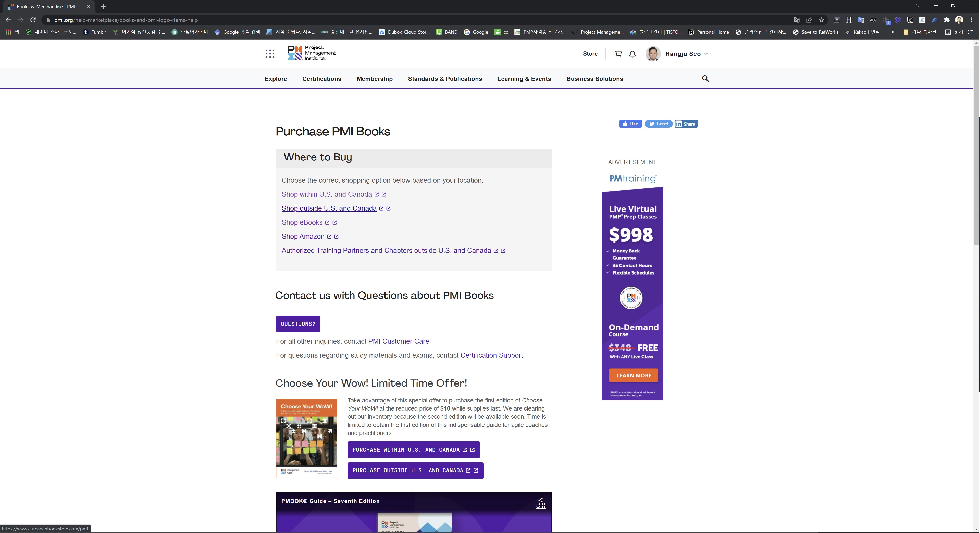980x533 pixels.
Task: Reload the page with refresh icon
Action: 33,20
